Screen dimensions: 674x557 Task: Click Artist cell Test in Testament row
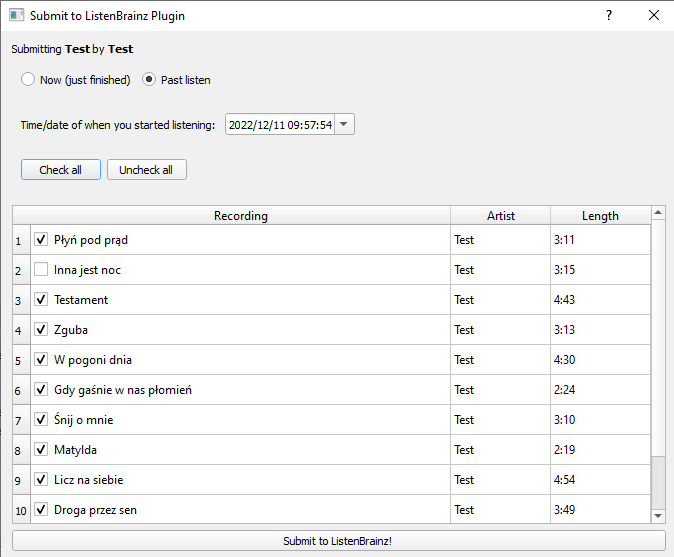(500, 300)
